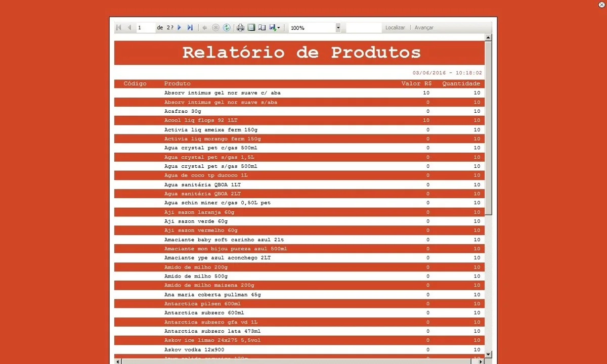Image resolution: width=607 pixels, height=364 pixels.
Task: Click the Valor R$ column header
Action: [x=416, y=83]
